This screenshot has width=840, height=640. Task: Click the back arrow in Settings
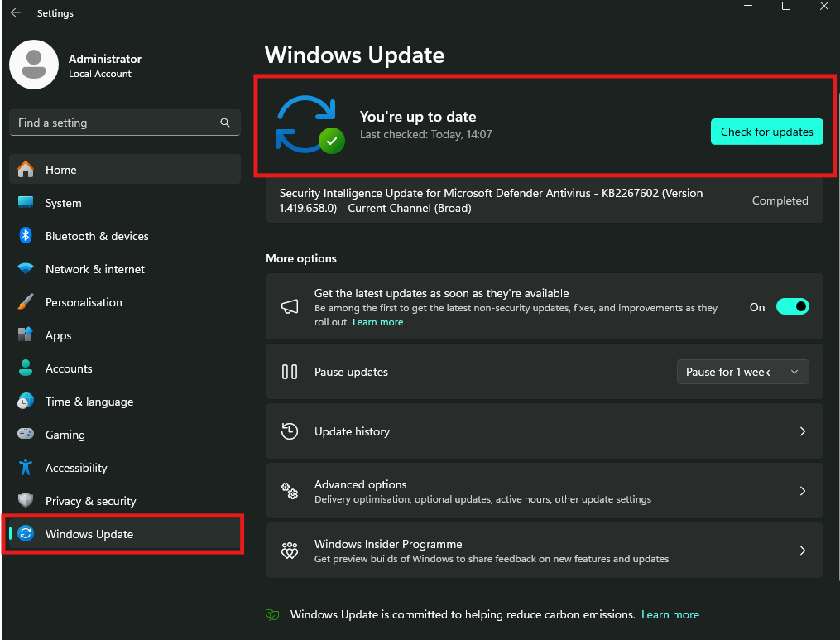tap(16, 12)
